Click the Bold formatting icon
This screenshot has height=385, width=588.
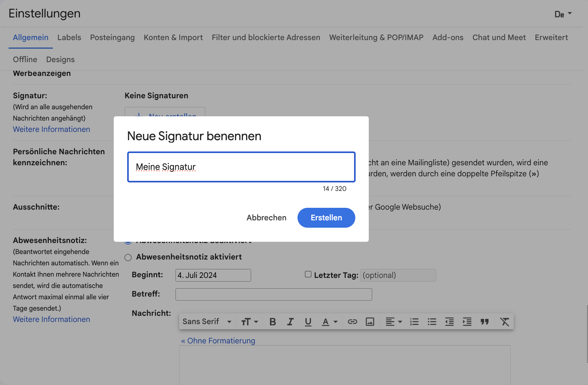[272, 321]
